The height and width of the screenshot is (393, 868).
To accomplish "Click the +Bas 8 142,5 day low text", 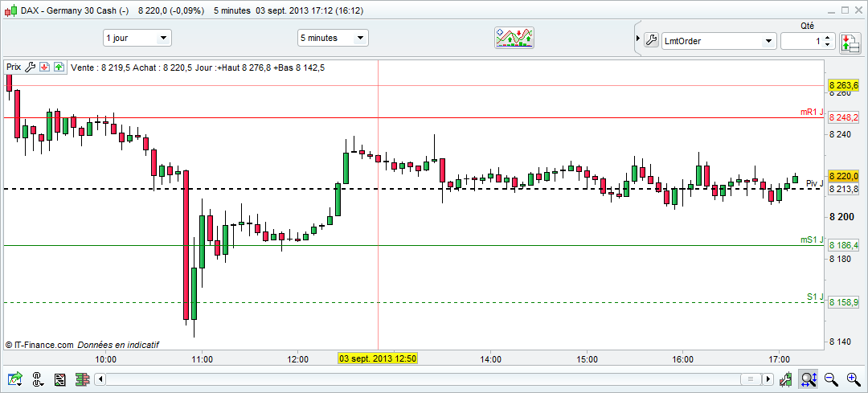I will (298, 68).
